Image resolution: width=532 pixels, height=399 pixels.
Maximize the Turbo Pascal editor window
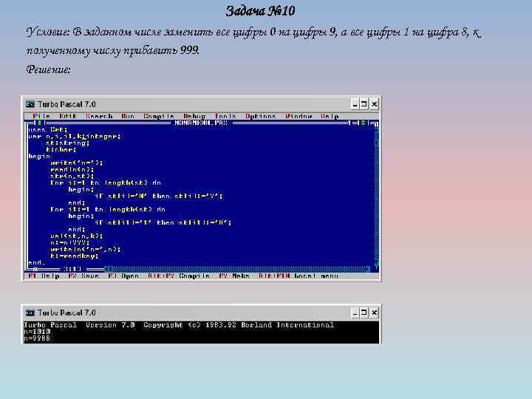click(x=364, y=104)
